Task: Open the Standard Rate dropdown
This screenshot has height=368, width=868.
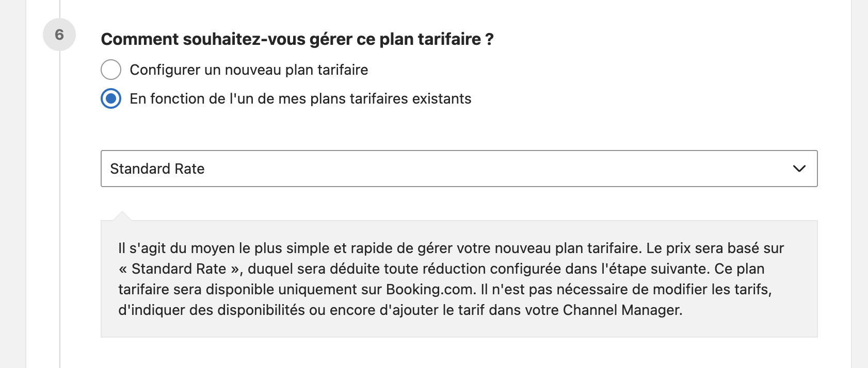Action: click(459, 169)
